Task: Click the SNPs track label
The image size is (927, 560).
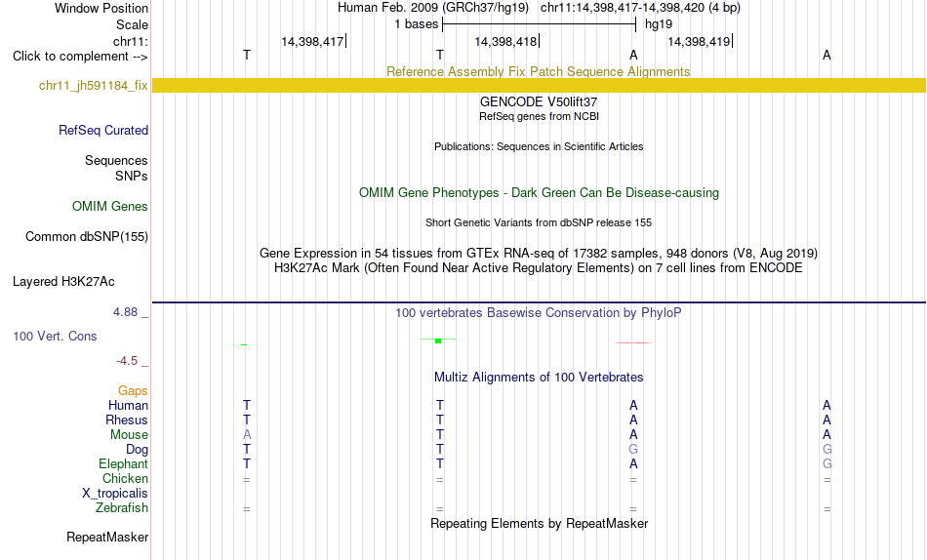Action: click(132, 176)
